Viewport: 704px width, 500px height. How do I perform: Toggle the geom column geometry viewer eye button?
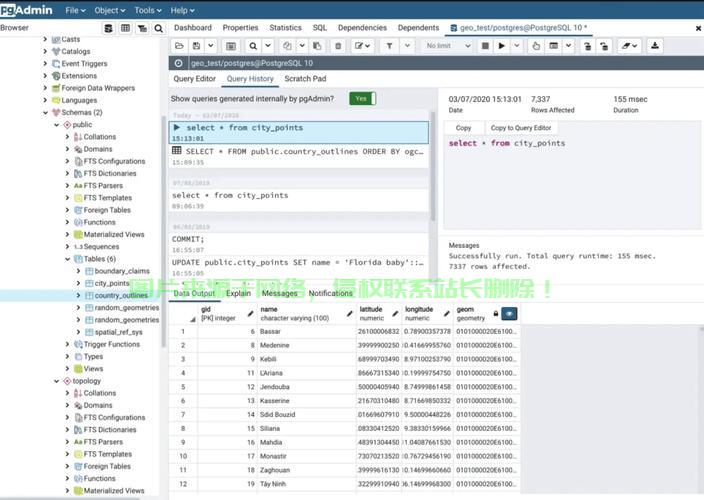pyautogui.click(x=509, y=314)
